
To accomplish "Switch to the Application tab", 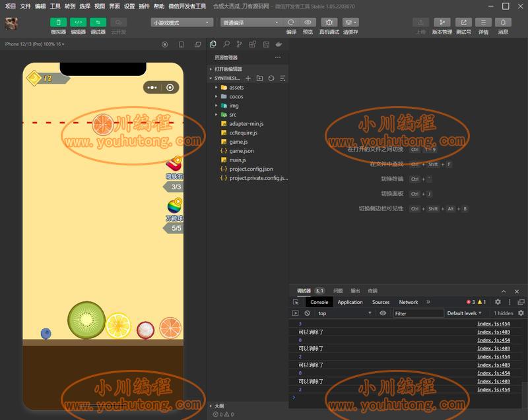I will (350, 302).
